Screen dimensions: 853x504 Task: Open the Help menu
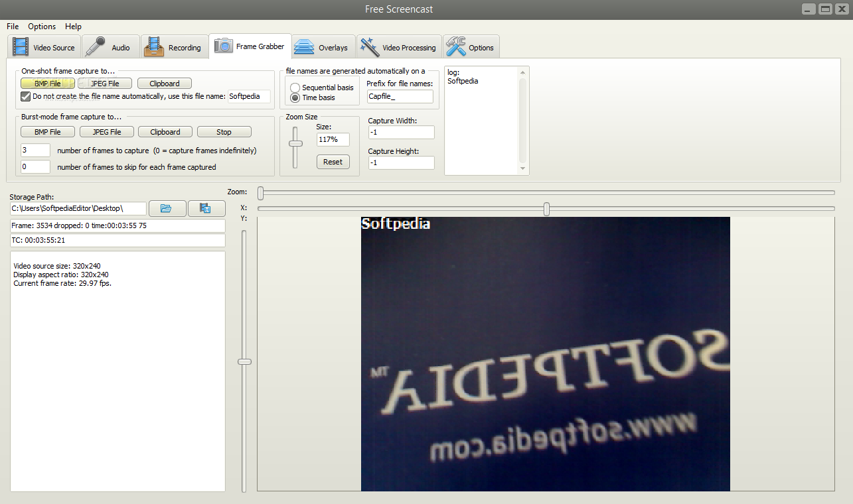pos(73,27)
